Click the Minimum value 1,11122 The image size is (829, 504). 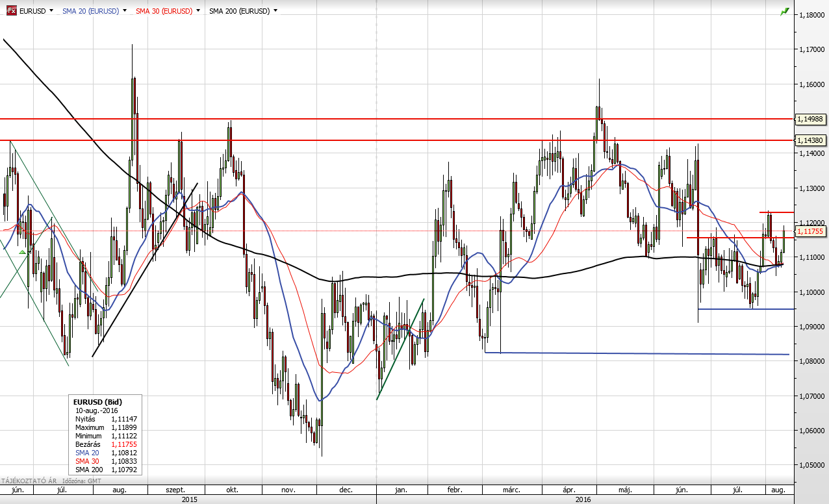click(124, 436)
